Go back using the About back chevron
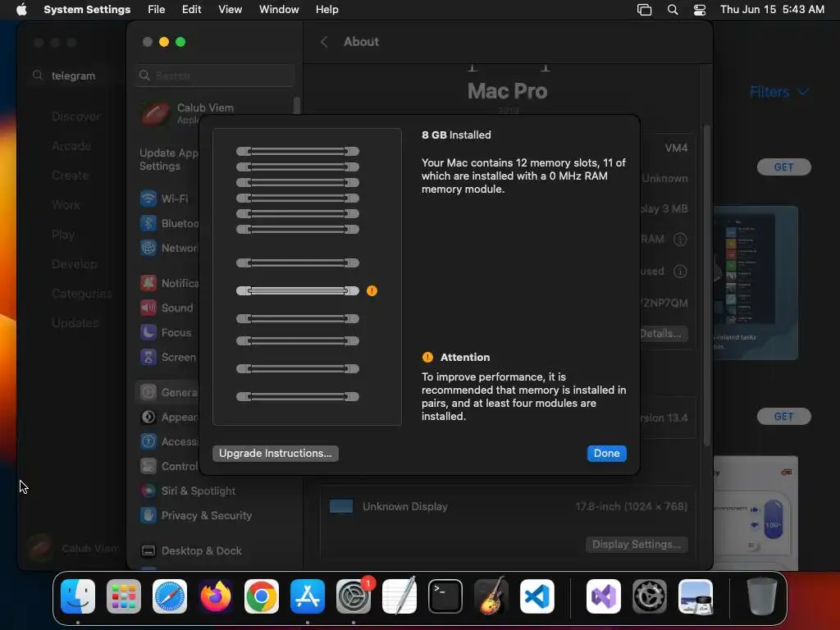Screen dimensions: 840x630 click(324, 42)
